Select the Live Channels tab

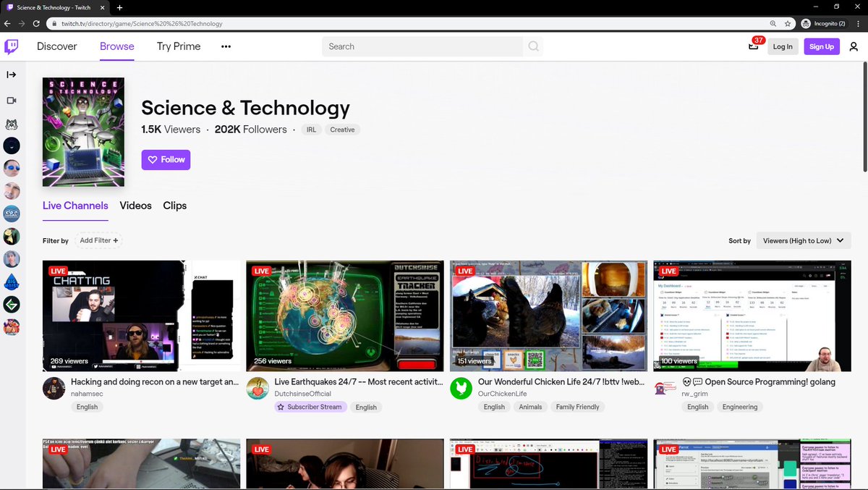75,206
